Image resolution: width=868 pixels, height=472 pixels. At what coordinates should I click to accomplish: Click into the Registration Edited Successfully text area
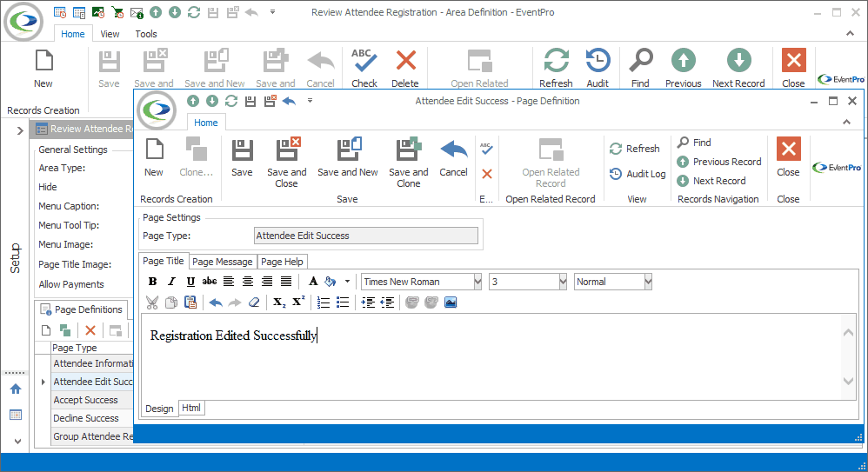pyautogui.click(x=491, y=356)
